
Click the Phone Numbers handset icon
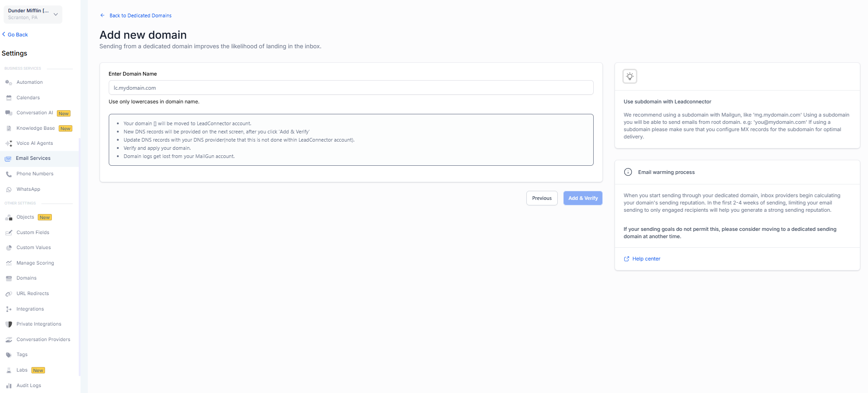[9, 174]
